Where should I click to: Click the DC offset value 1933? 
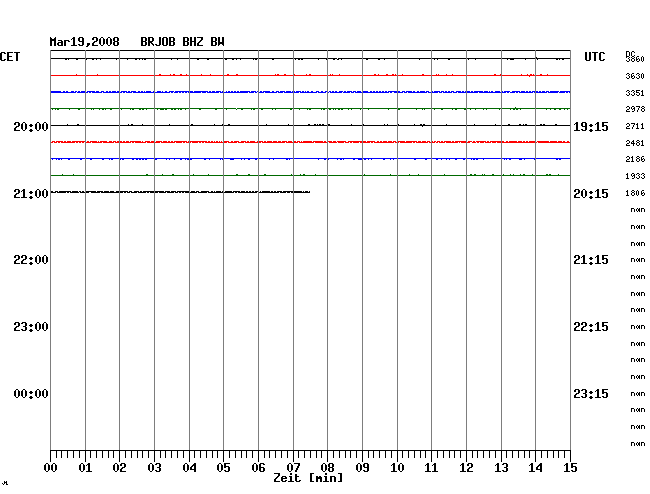click(635, 177)
